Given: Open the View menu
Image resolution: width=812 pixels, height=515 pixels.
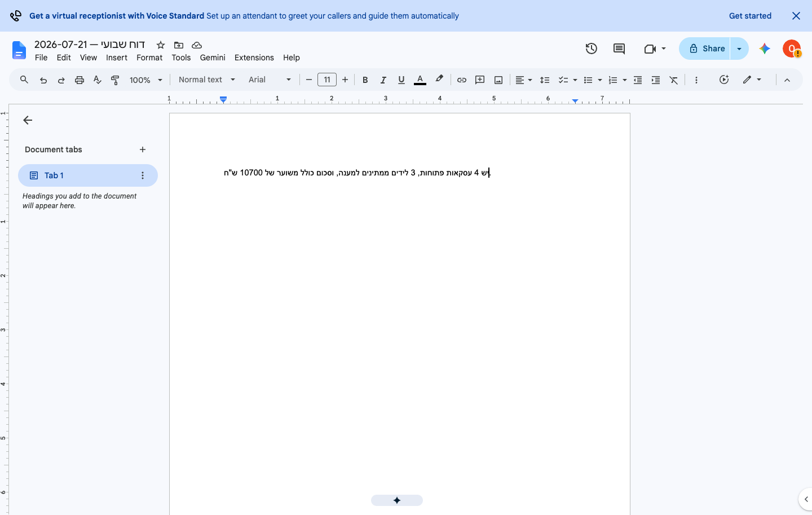Looking at the screenshot, I should point(89,58).
